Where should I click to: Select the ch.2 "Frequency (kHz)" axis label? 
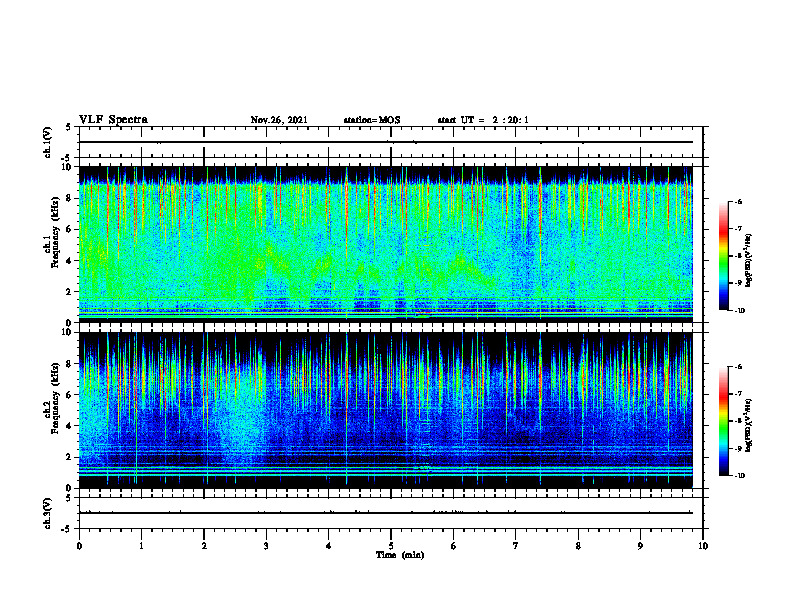[x=55, y=398]
